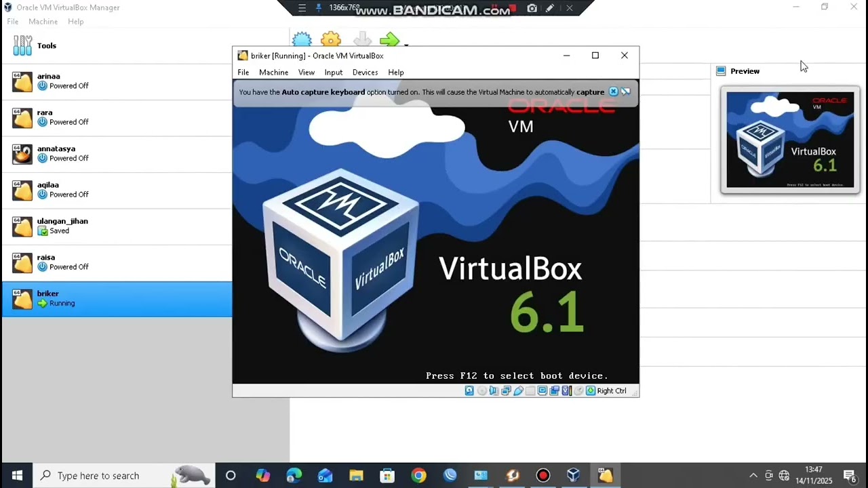
Task: Select the arinaa virtual machine
Action: (117, 81)
